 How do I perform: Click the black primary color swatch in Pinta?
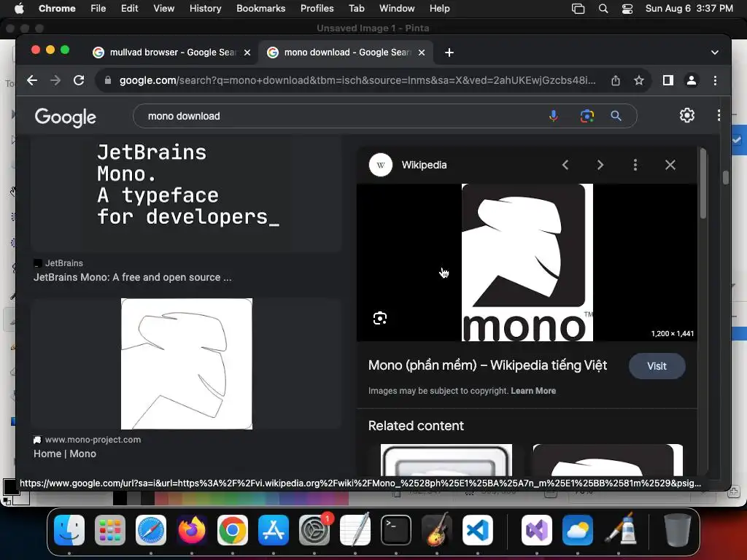tap(10, 486)
